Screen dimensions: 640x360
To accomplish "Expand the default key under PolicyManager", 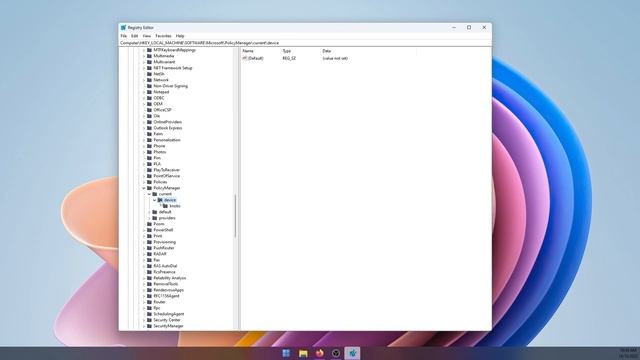I will click(149, 212).
